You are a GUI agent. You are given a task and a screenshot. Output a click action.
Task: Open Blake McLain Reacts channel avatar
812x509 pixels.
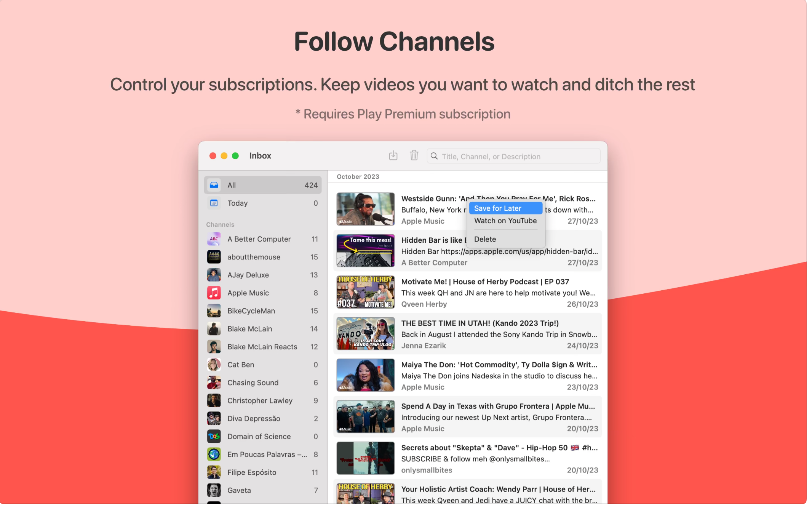[214, 347]
